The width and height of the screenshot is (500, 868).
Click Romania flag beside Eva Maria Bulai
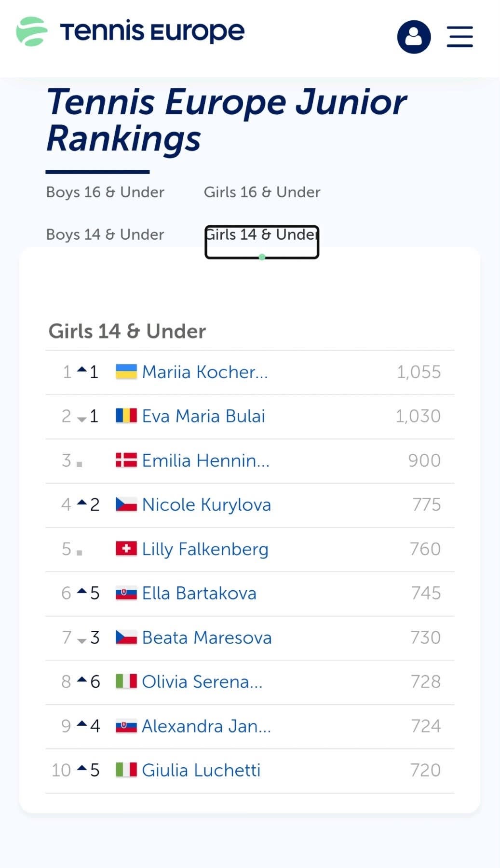(x=126, y=416)
